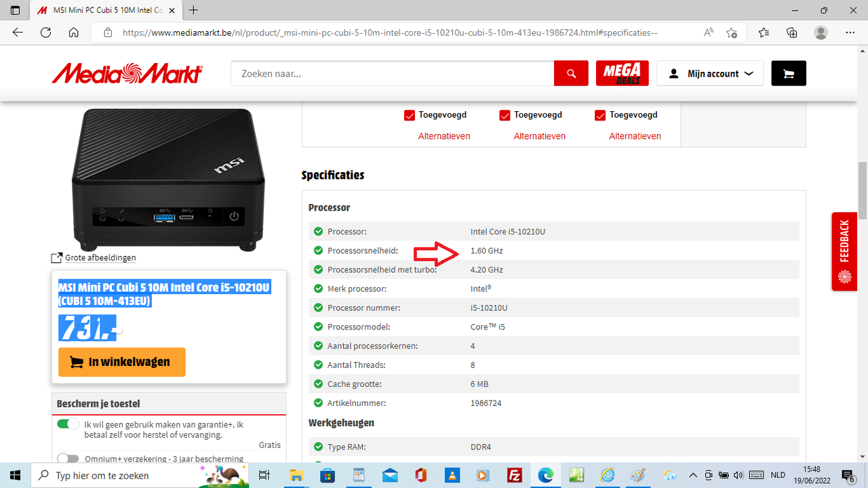Toggle the no garantie+ switch
The height and width of the screenshot is (488, 868).
click(68, 424)
